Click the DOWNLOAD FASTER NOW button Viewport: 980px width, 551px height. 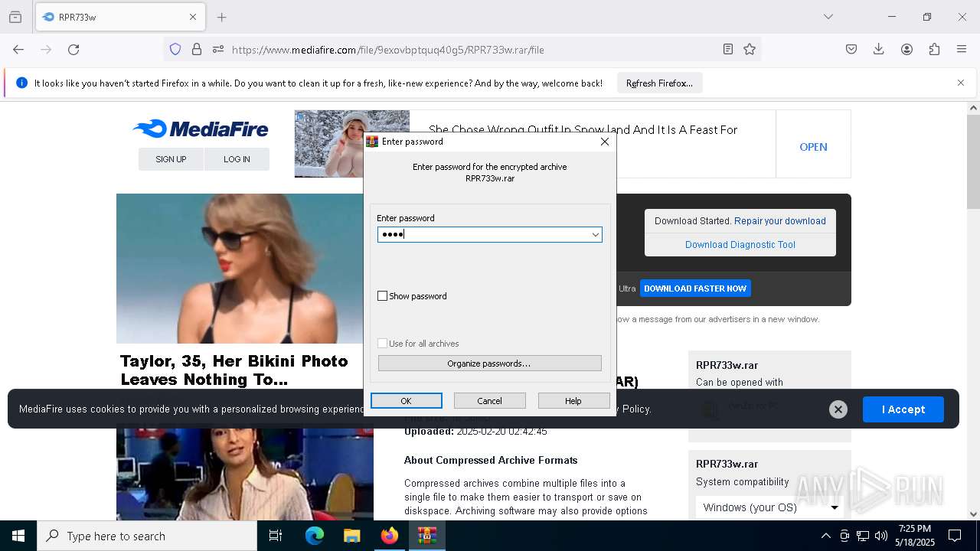click(695, 289)
